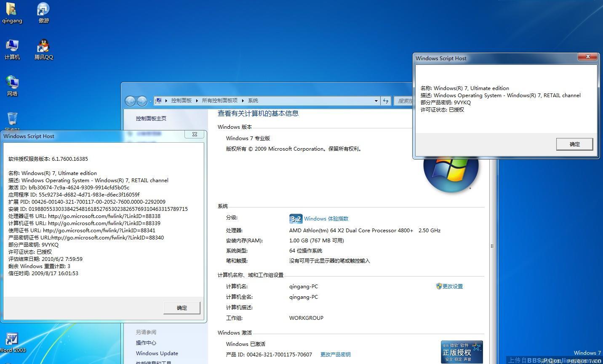Viewport: 603px width, 364px height.
Task: Click the 更改设置 link
Action: click(452, 287)
